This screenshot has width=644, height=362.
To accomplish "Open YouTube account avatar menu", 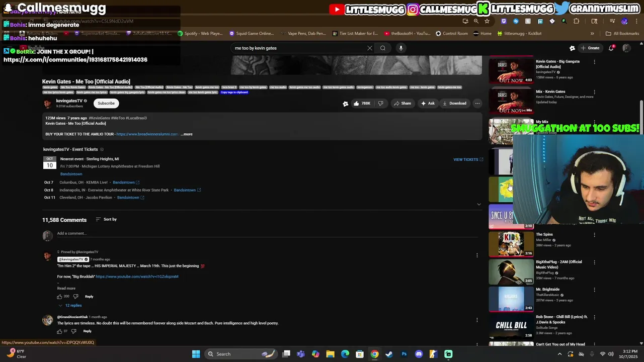I will [x=626, y=48].
